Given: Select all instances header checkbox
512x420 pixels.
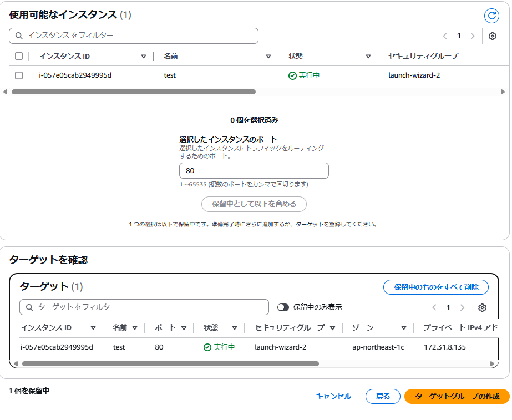Looking at the screenshot, I should (x=19, y=56).
